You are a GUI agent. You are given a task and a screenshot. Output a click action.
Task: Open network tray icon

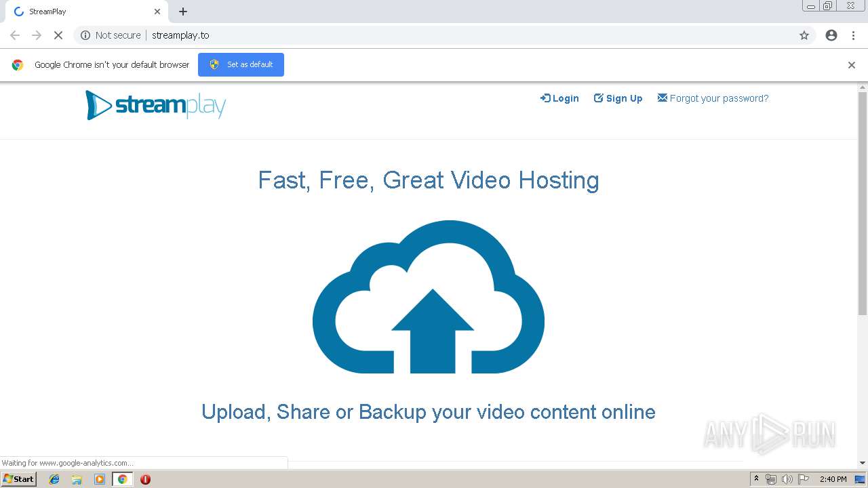tap(771, 479)
